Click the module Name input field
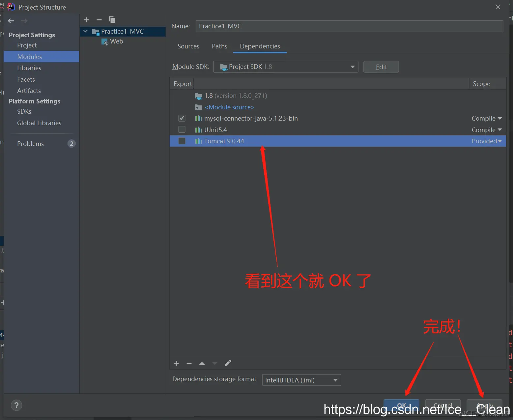 [350, 26]
